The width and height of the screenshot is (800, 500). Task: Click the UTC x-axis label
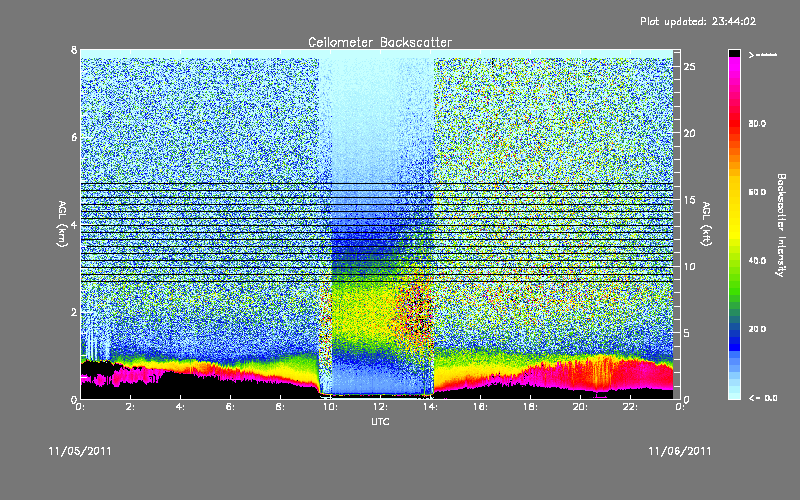[380, 421]
